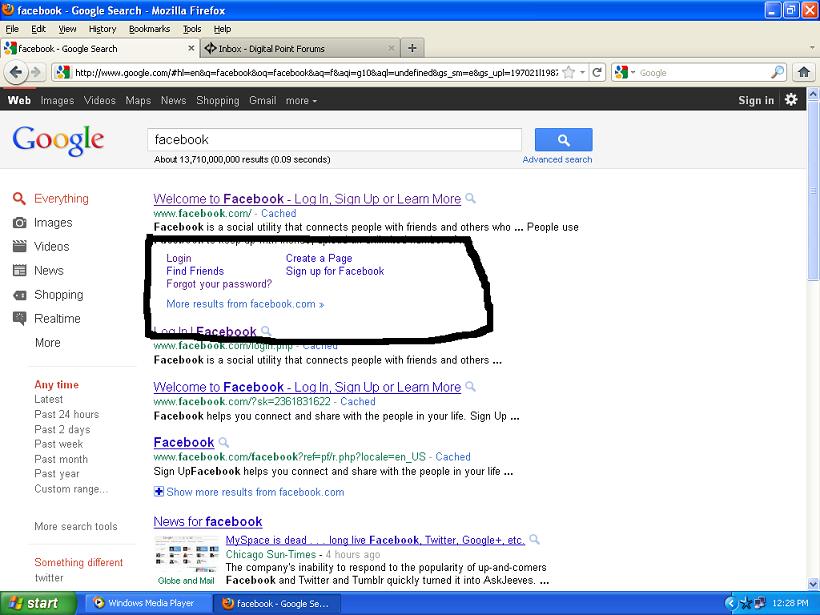Click the system tray expand arrow
Image resolution: width=820 pixels, height=615 pixels.
731,603
